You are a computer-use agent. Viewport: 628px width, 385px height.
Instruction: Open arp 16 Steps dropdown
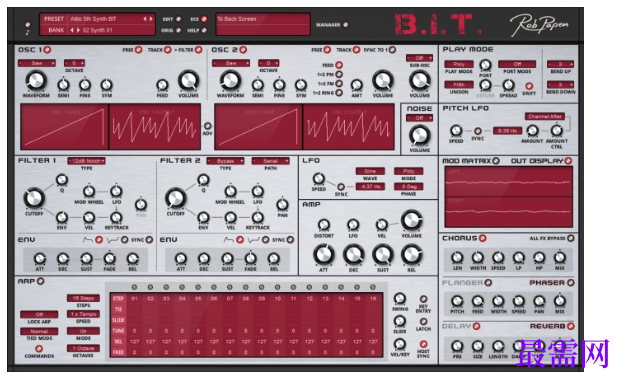(83, 298)
